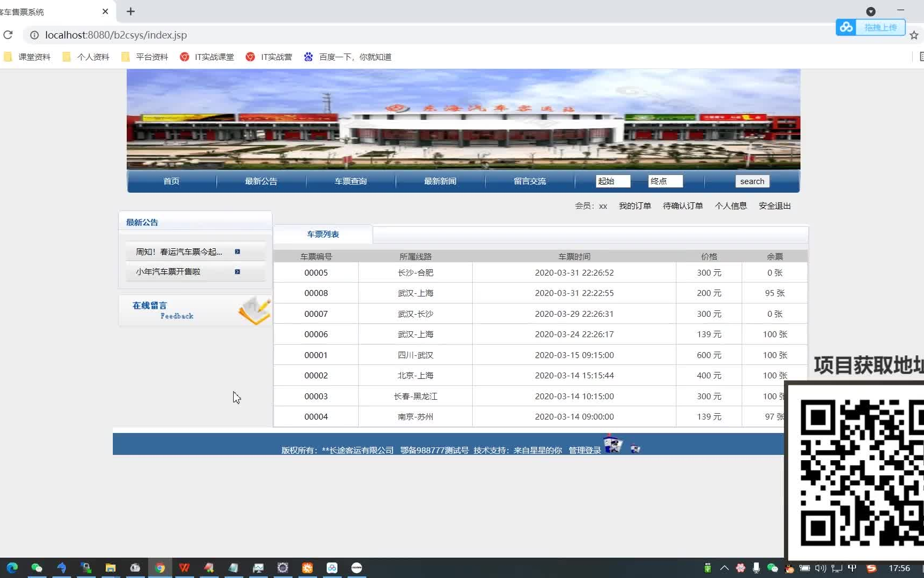Open the 在线留言 Feedback banner

(196, 310)
